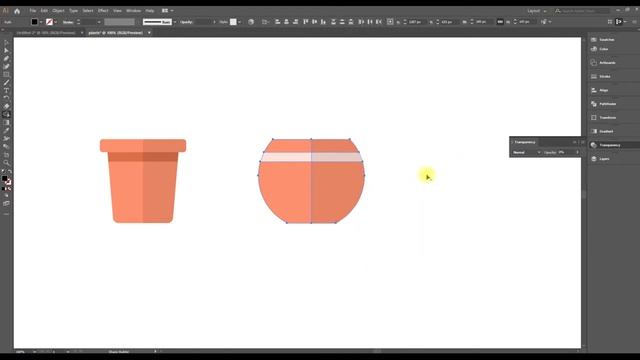Open the Normal blending mode dropdown
Screen dimensions: 640x360
pos(527,152)
